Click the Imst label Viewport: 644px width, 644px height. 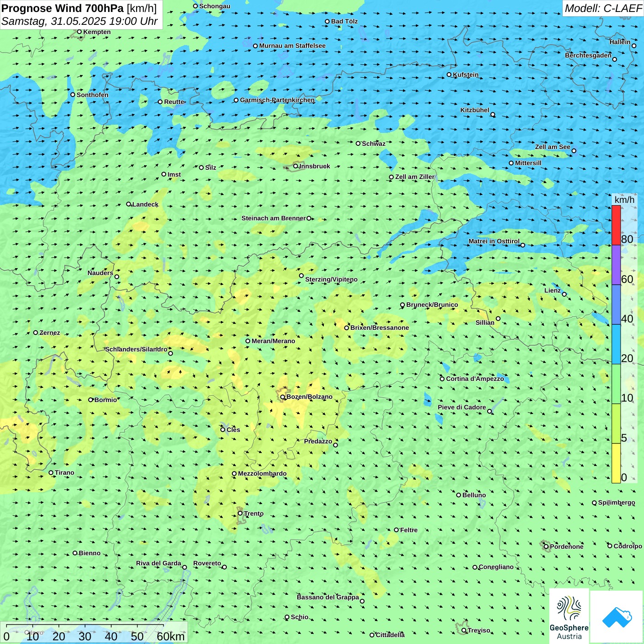point(174,174)
